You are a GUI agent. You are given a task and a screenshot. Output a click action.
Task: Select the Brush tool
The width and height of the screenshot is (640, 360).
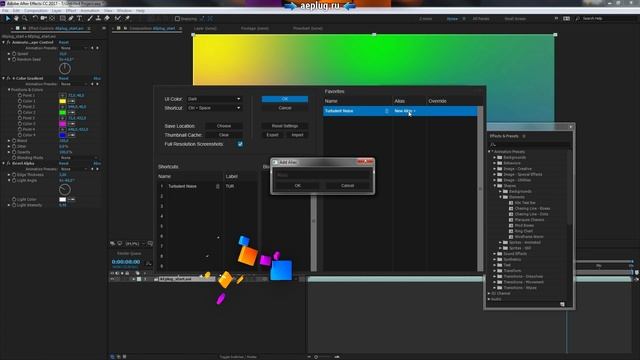pyautogui.click(x=90, y=18)
